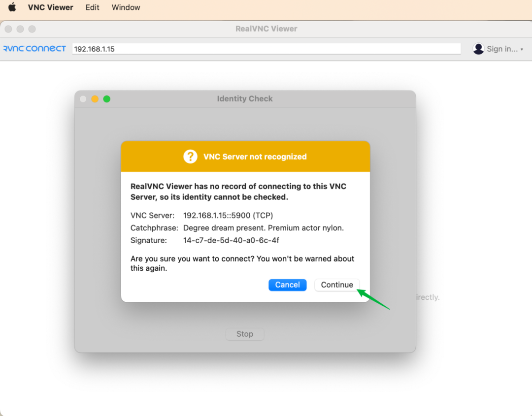Viewport: 532px width, 416px height.
Task: Close the RealVNC Viewer main window
Action: click(x=8, y=29)
